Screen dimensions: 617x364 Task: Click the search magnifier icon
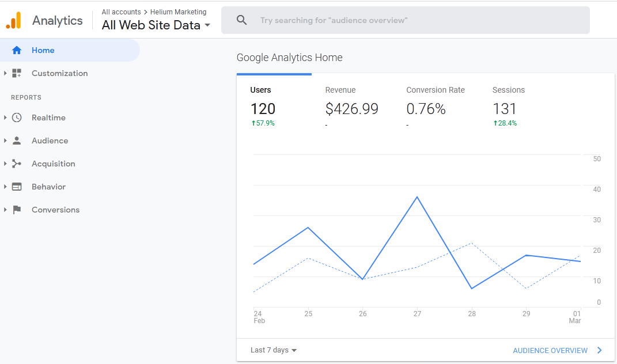[x=241, y=20]
